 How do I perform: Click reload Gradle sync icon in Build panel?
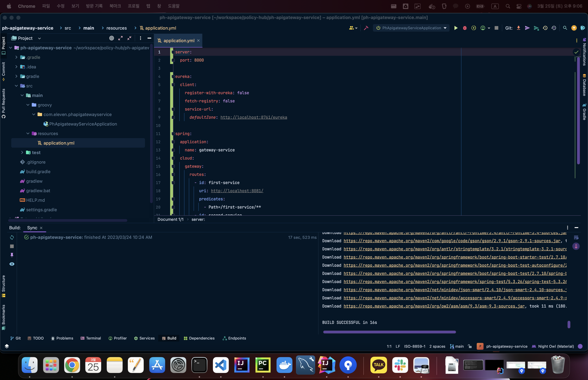(x=12, y=237)
